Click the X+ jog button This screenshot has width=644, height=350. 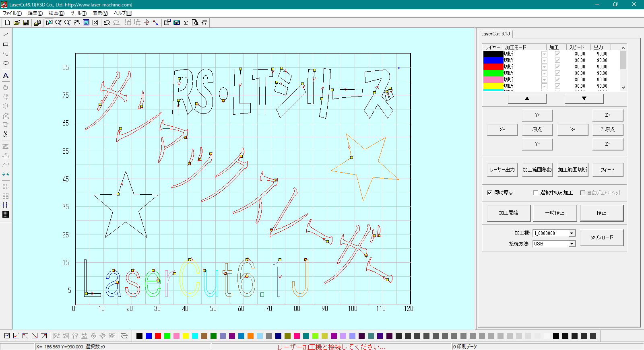pyautogui.click(x=572, y=130)
